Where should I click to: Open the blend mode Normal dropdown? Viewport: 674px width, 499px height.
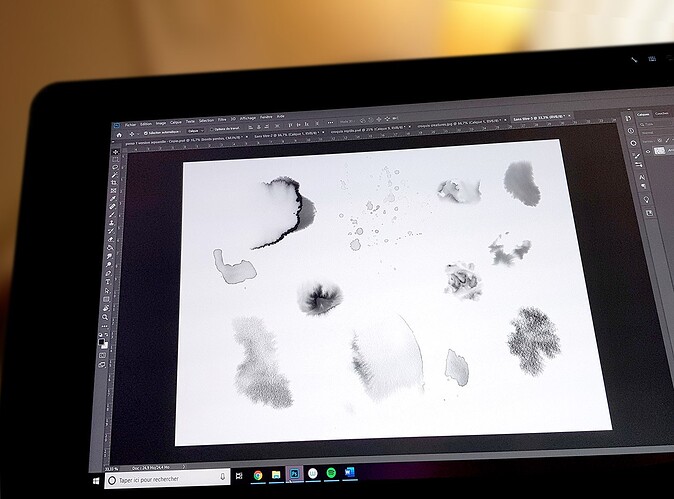pyautogui.click(x=658, y=132)
